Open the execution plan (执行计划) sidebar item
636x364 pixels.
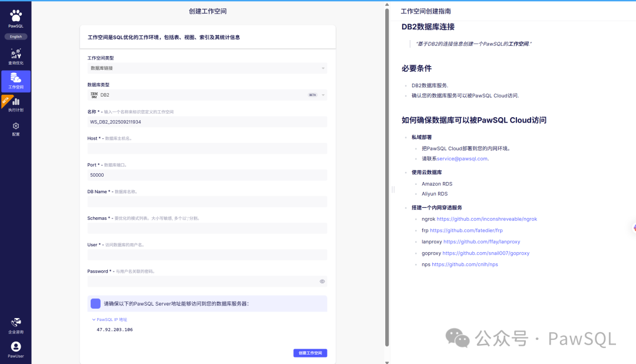(16, 104)
